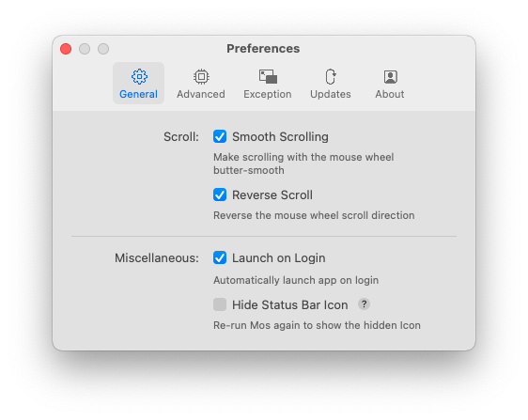Open the Updates circular-arrow icon
This screenshot has height=420, width=528.
331,76
